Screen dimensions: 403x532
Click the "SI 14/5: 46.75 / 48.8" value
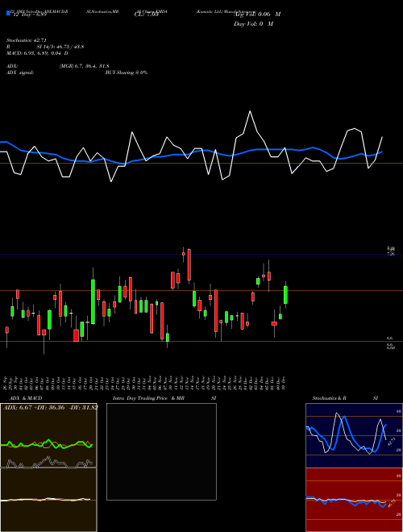click(60, 47)
